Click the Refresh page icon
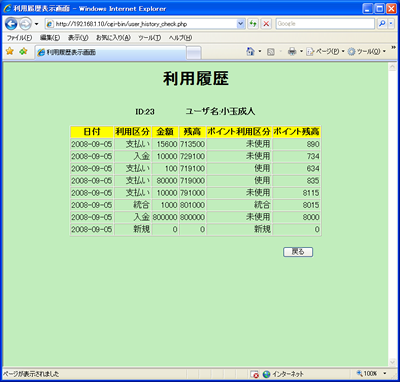The width and height of the screenshot is (400, 382). click(253, 24)
